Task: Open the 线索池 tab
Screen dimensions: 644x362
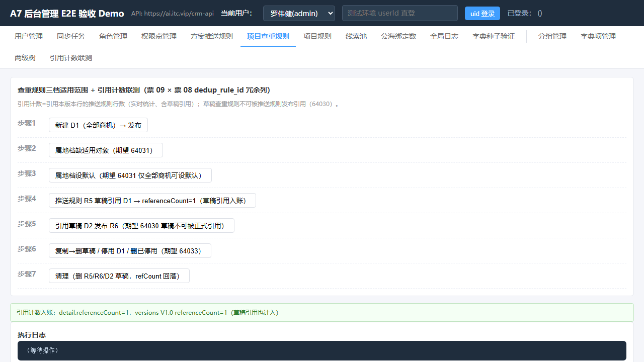Action: [x=356, y=36]
